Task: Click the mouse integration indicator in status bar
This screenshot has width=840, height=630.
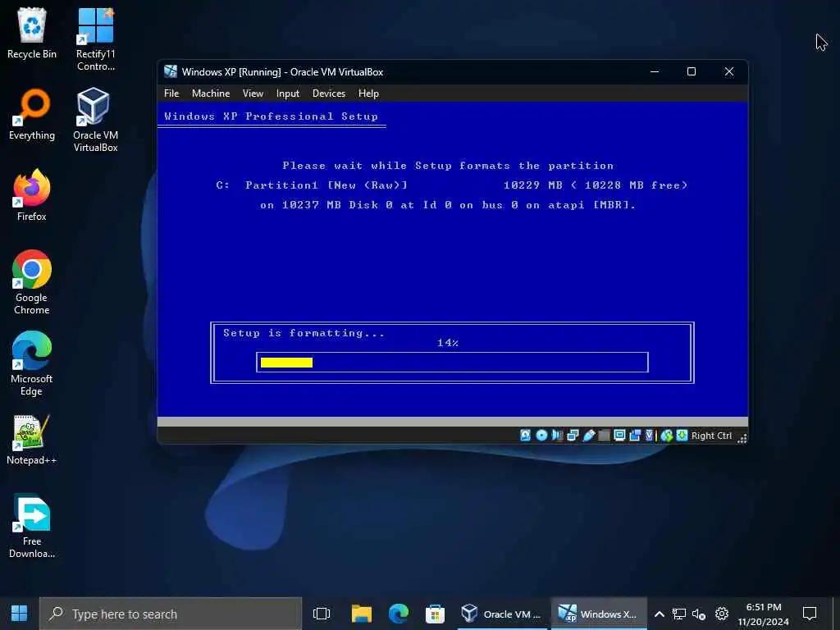Action: pos(666,436)
